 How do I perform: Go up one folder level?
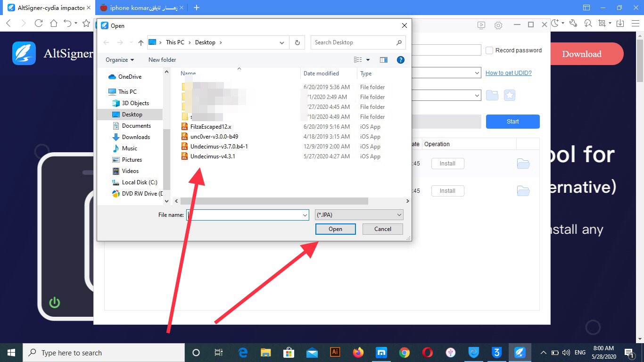point(140,42)
